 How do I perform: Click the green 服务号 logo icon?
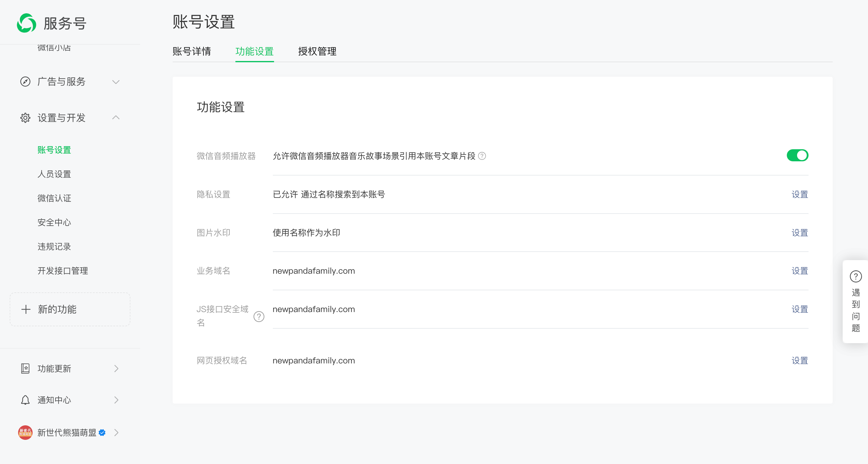click(26, 23)
